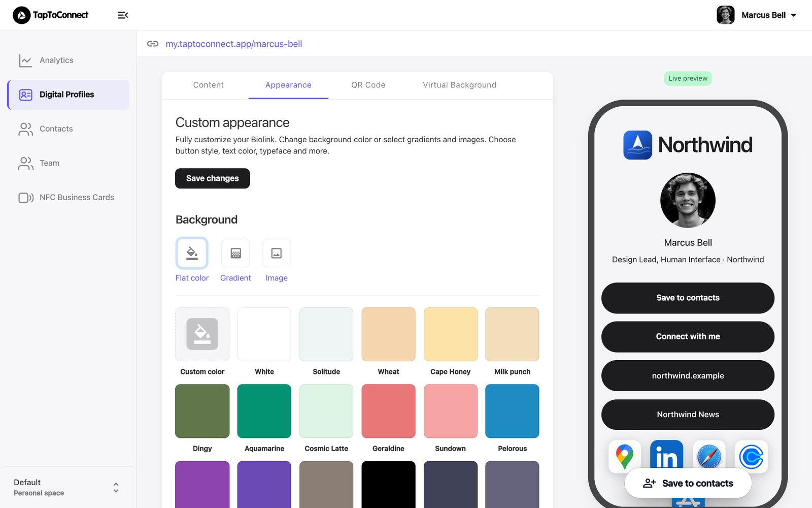Open the my.taptoconnect.app/marcus-bell link
The width and height of the screenshot is (812, 508).
tap(234, 44)
